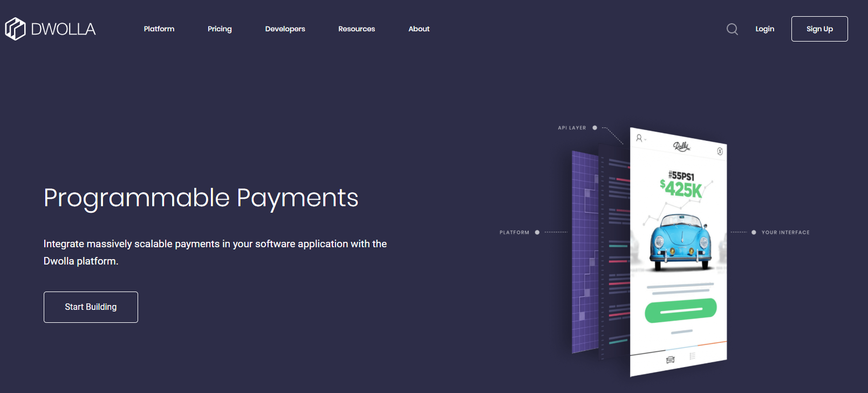Open the Developers menu

pyautogui.click(x=285, y=29)
